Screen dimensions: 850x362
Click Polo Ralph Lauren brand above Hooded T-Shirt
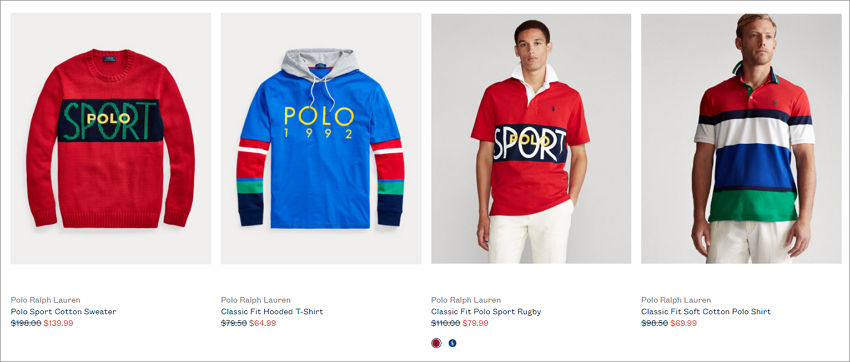point(256,300)
